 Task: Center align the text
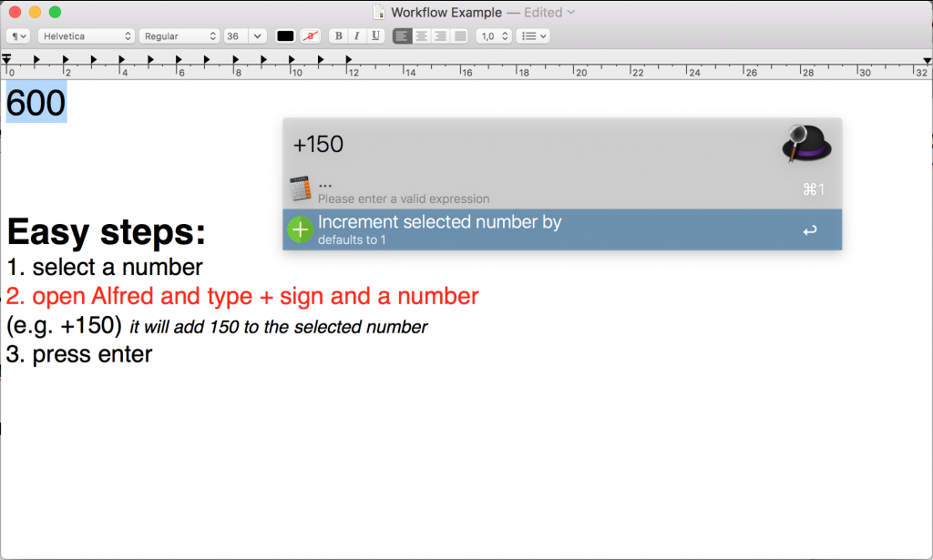coord(421,36)
